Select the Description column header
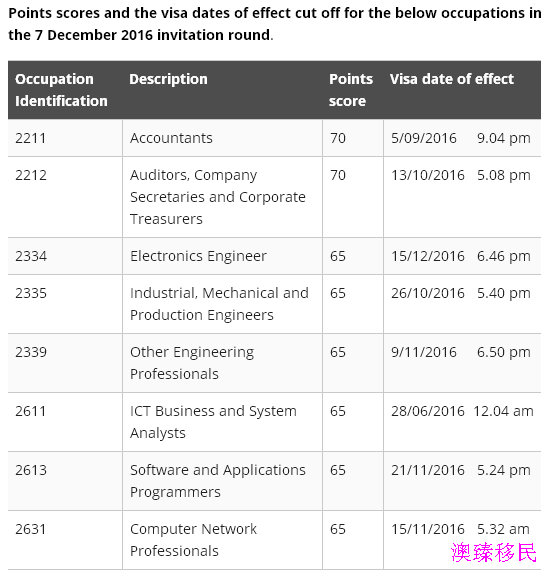This screenshot has width=547, height=571. click(168, 79)
